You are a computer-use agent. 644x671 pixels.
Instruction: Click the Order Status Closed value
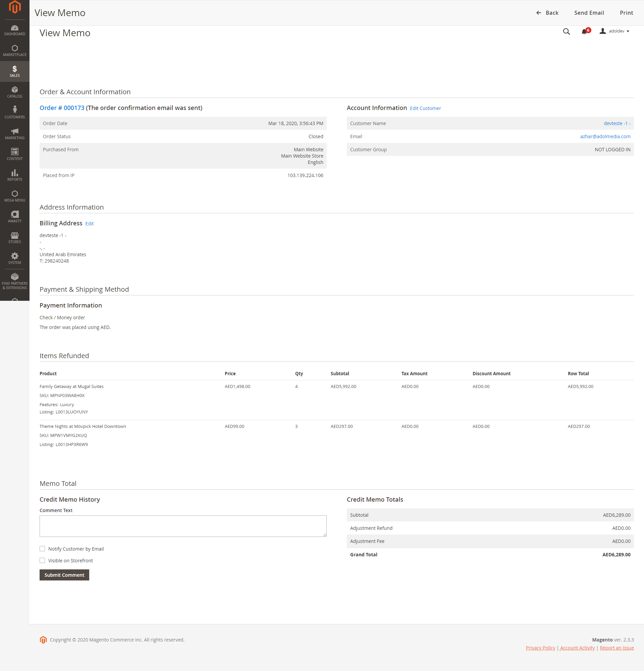[316, 136]
